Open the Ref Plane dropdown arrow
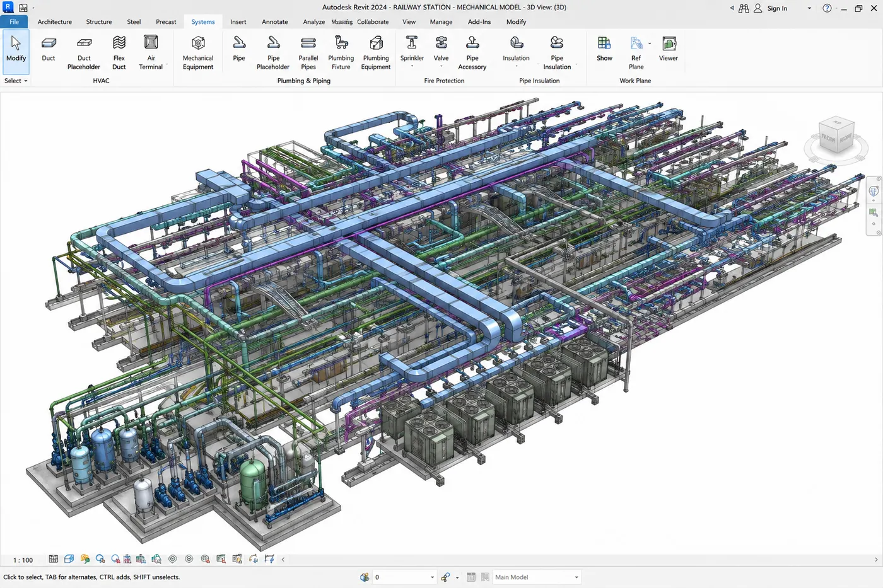Image resolution: width=883 pixels, height=588 pixels. tap(650, 43)
